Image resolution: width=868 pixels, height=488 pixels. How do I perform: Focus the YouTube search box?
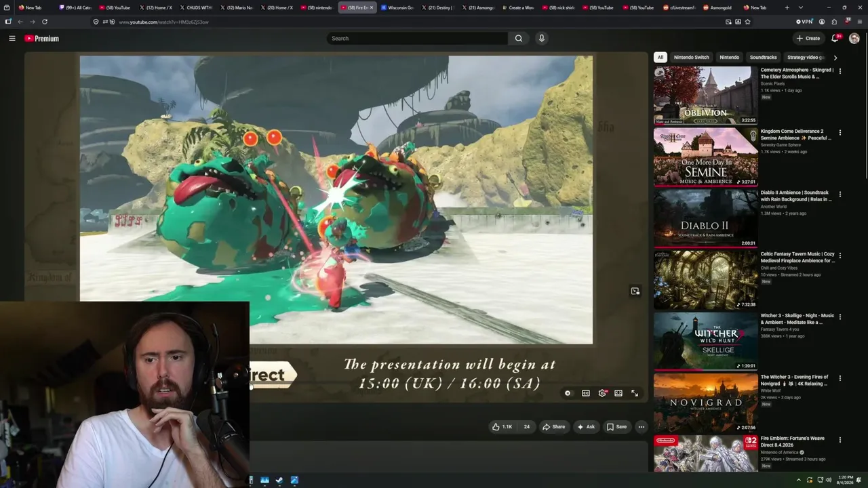(417, 39)
